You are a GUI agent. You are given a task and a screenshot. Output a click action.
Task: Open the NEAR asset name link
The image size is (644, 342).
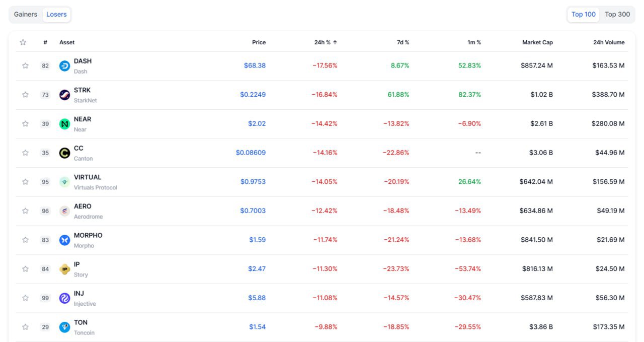click(x=83, y=119)
